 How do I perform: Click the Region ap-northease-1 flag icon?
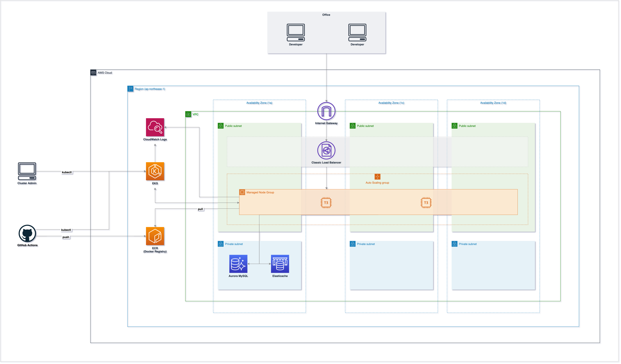(x=130, y=89)
